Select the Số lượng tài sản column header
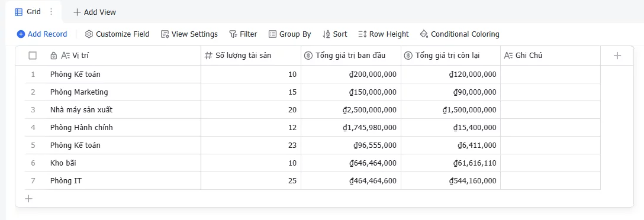Image resolution: width=644 pixels, height=220 pixels. (251, 56)
